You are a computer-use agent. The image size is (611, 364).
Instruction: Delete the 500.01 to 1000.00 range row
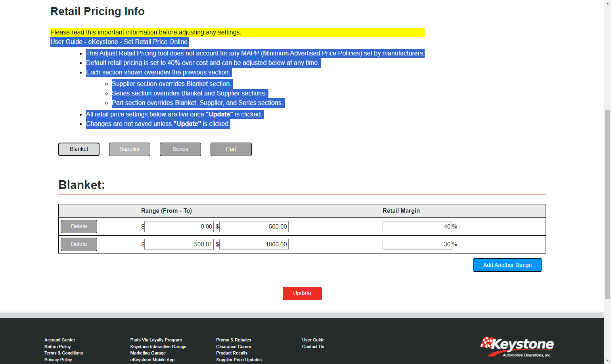coord(79,244)
